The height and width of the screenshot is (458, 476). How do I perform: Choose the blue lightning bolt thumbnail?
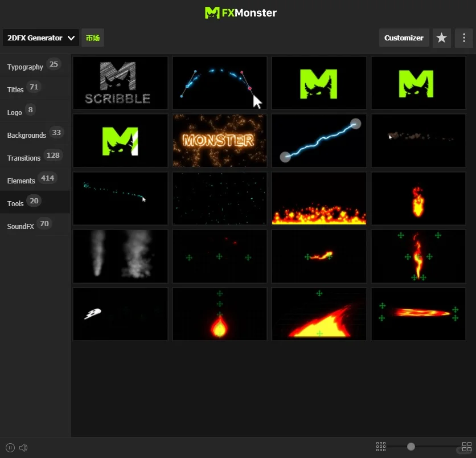[319, 141]
